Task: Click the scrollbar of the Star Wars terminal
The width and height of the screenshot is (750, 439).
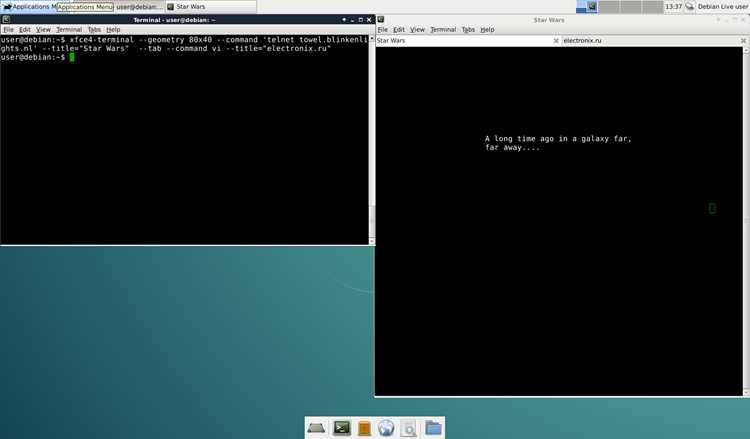Action: point(747,221)
